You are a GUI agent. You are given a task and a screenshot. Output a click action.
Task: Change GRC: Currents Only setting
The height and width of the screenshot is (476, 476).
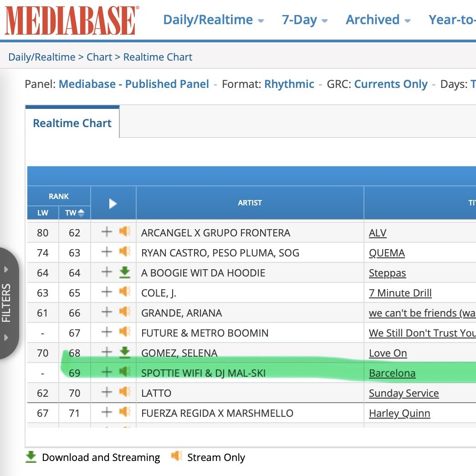click(x=391, y=84)
